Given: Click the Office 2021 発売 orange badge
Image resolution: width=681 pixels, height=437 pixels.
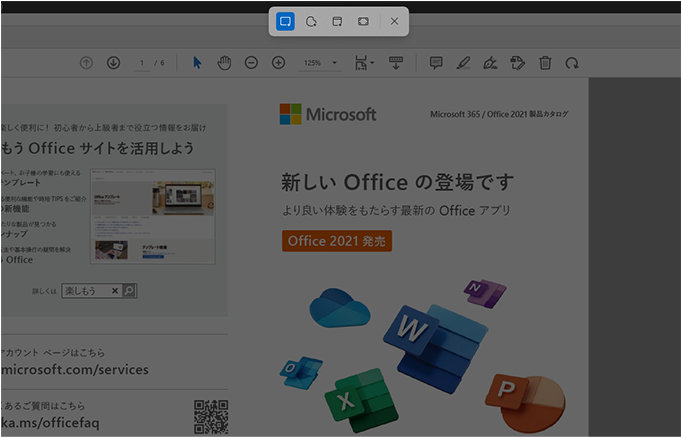Looking at the screenshot, I should pyautogui.click(x=337, y=241).
